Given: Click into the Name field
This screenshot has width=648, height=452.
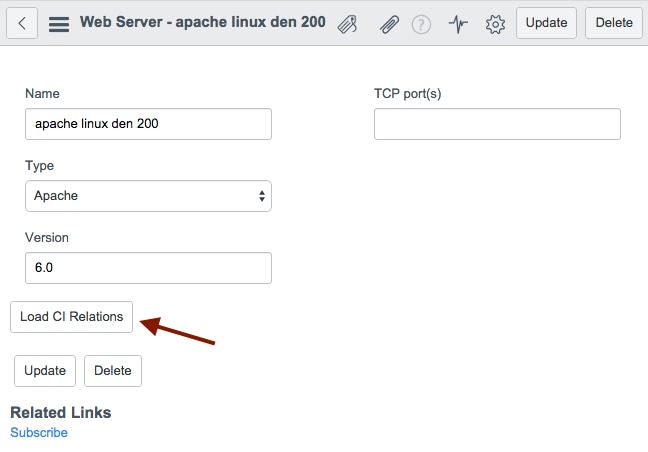Looking at the screenshot, I should pyautogui.click(x=148, y=124).
